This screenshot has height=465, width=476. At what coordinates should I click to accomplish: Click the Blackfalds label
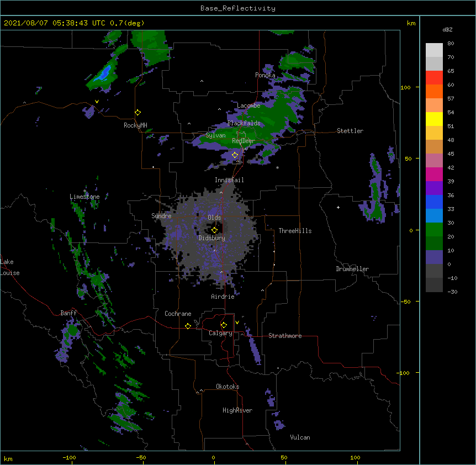pos(244,123)
